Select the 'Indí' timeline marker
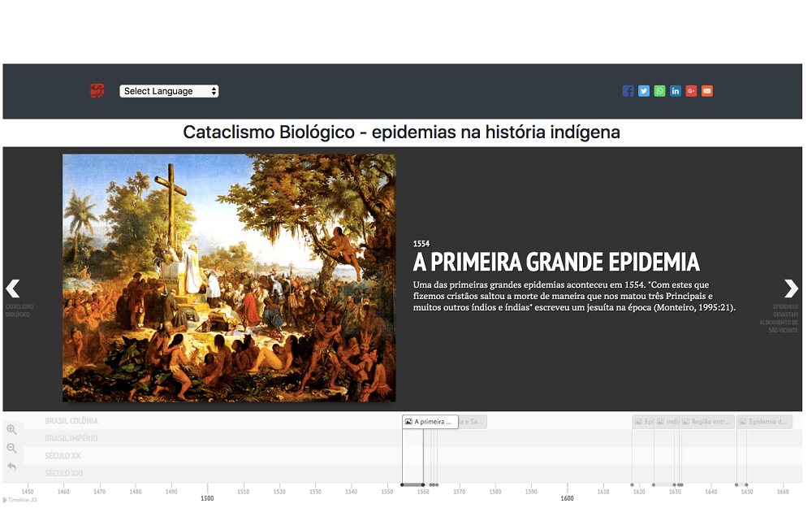 pyautogui.click(x=668, y=422)
